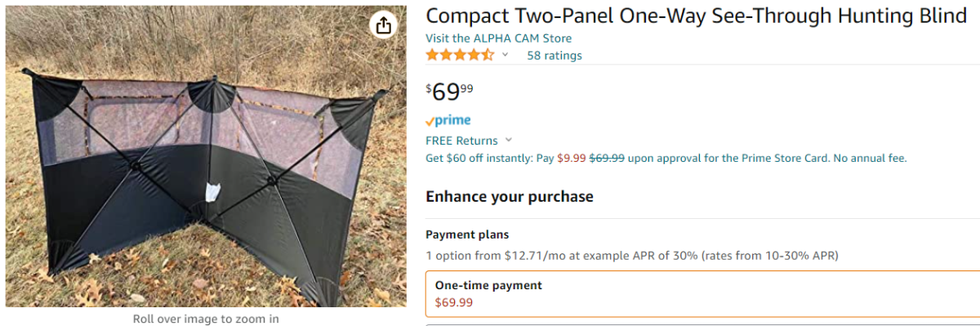The height and width of the screenshot is (326, 980).
Task: Click the orange star rating icons
Action: pyautogui.click(x=460, y=56)
